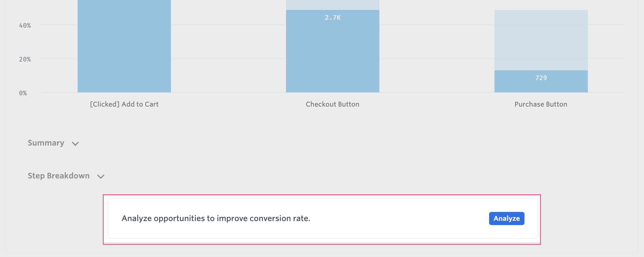Open the Summary heading

(x=46, y=143)
